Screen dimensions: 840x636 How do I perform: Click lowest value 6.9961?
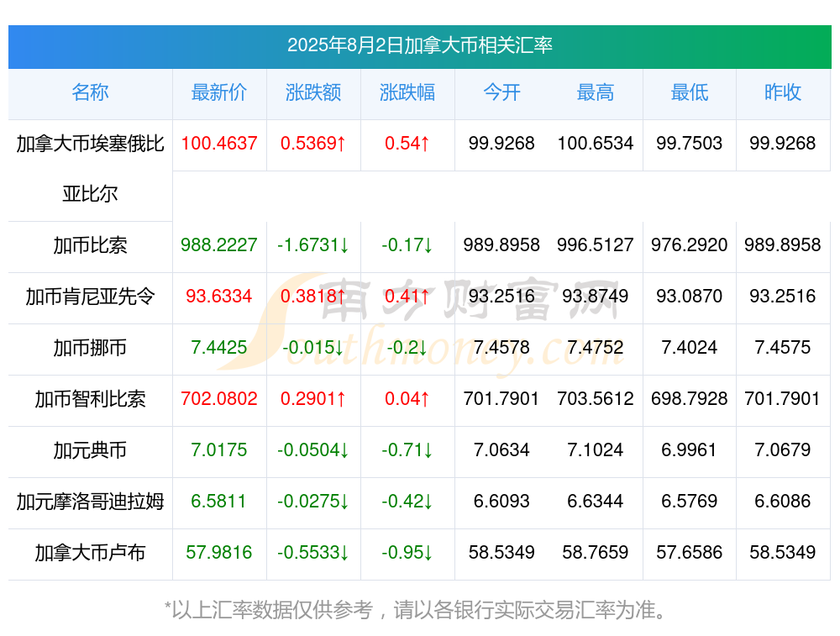pos(690,450)
